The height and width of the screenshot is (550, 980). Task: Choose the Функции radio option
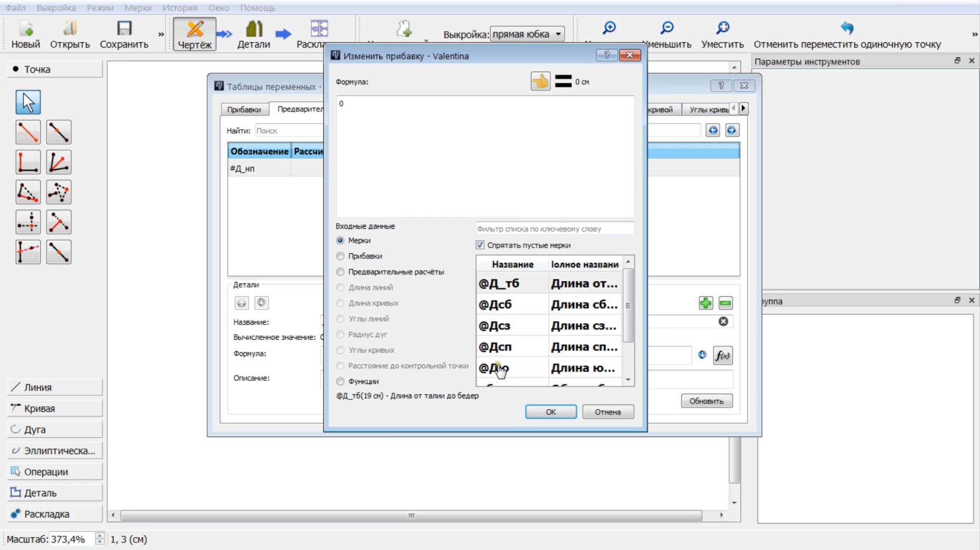click(x=340, y=382)
